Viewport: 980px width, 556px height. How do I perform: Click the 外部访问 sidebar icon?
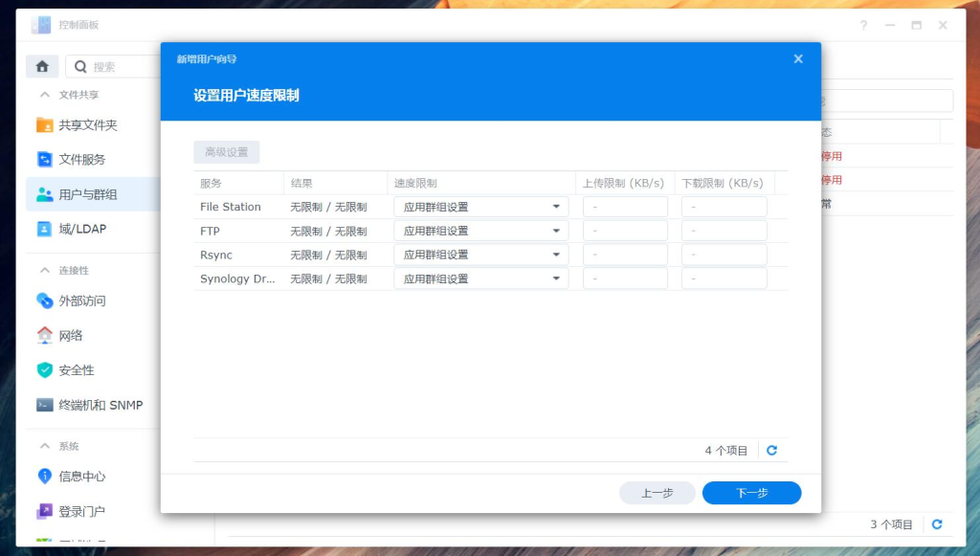[79, 300]
